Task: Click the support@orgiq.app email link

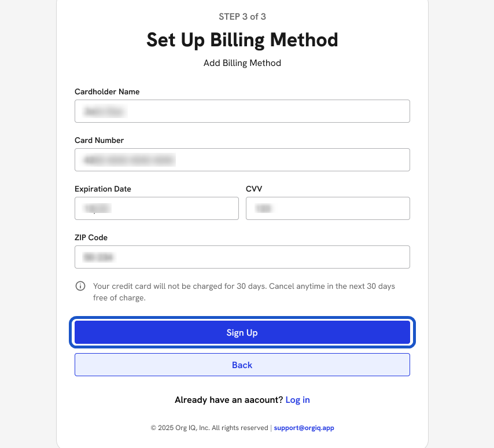Action: coord(304,428)
